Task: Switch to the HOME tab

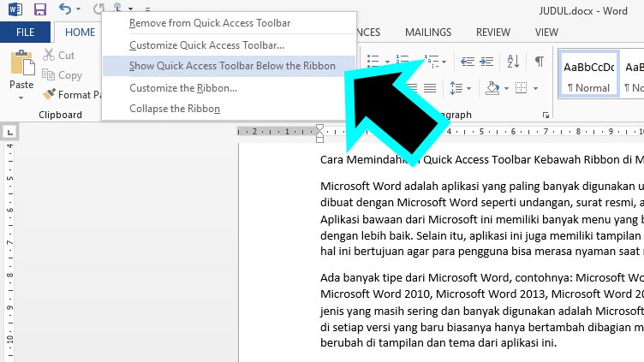Action: [x=80, y=32]
